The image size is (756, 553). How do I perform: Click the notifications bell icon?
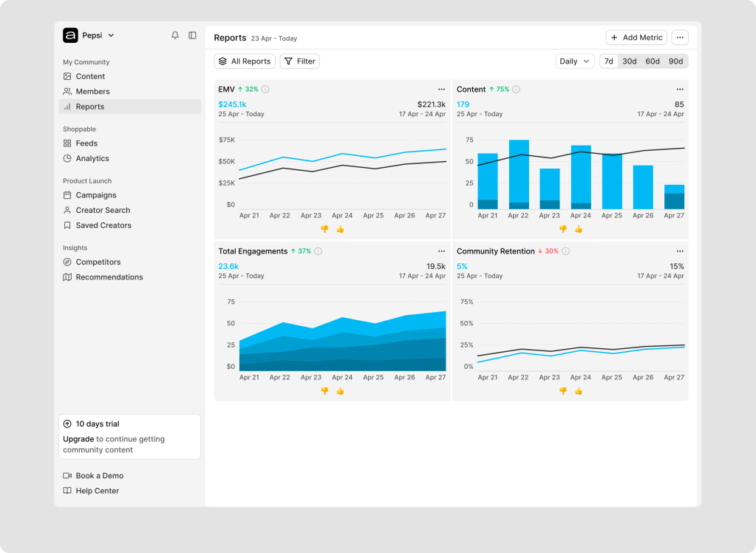point(175,35)
